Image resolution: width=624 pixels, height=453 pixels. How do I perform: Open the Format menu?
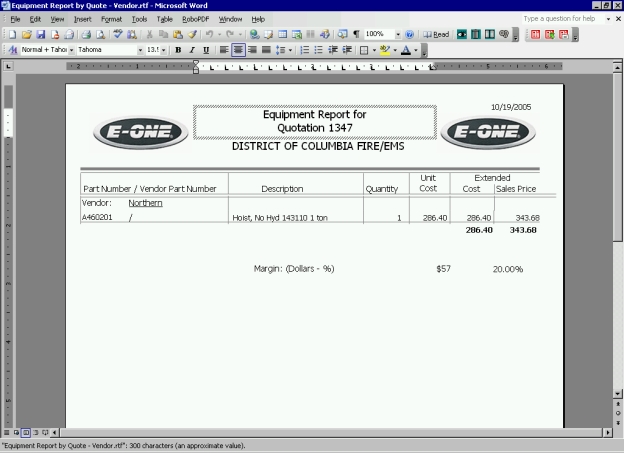[x=111, y=19]
